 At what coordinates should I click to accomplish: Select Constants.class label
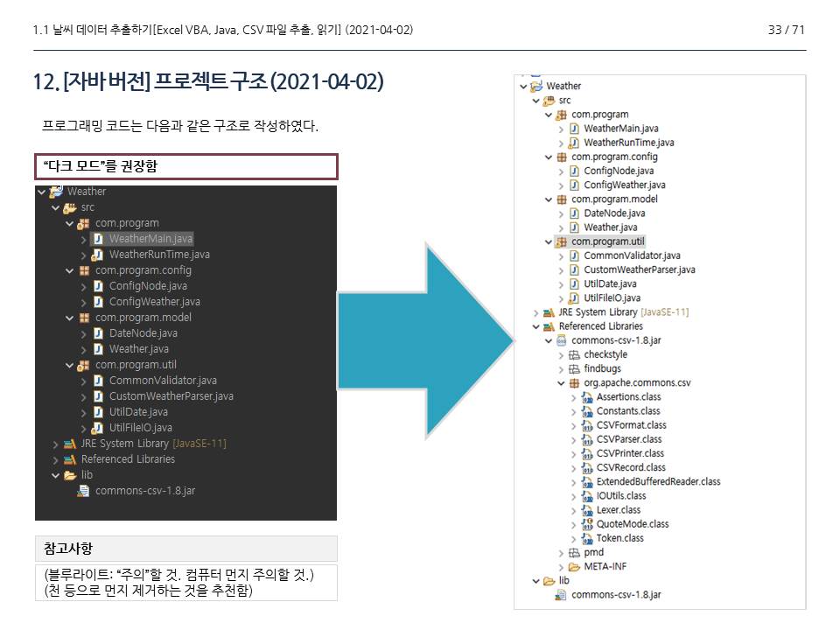(x=628, y=411)
